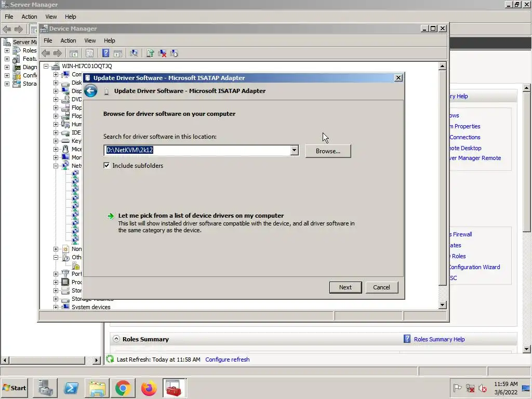532x399 pixels.
Task: Click the muted volume tray icon
Action: 483,388
